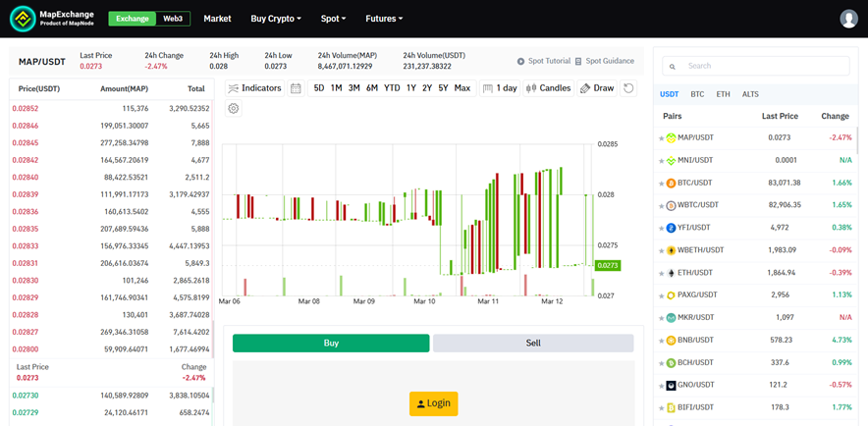Open chart settings gear icon
868x426 pixels.
(234, 108)
